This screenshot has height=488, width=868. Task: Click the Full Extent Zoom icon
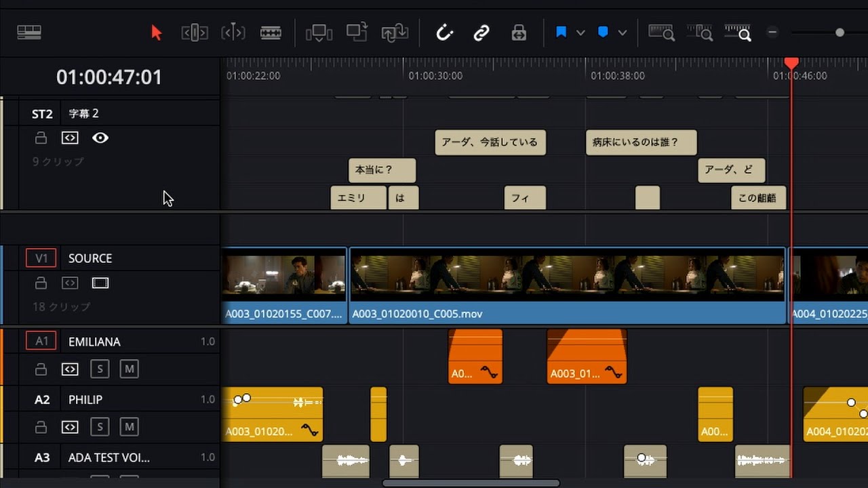pos(661,33)
